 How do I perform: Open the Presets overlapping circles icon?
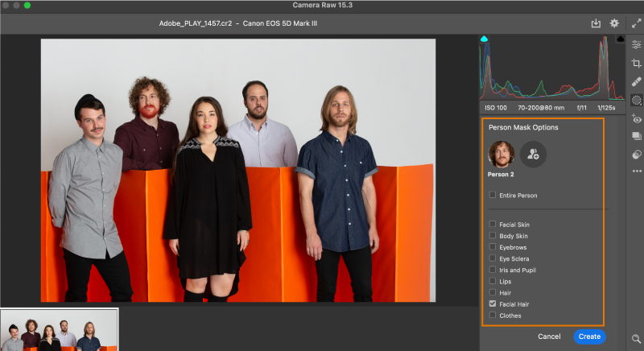click(636, 155)
